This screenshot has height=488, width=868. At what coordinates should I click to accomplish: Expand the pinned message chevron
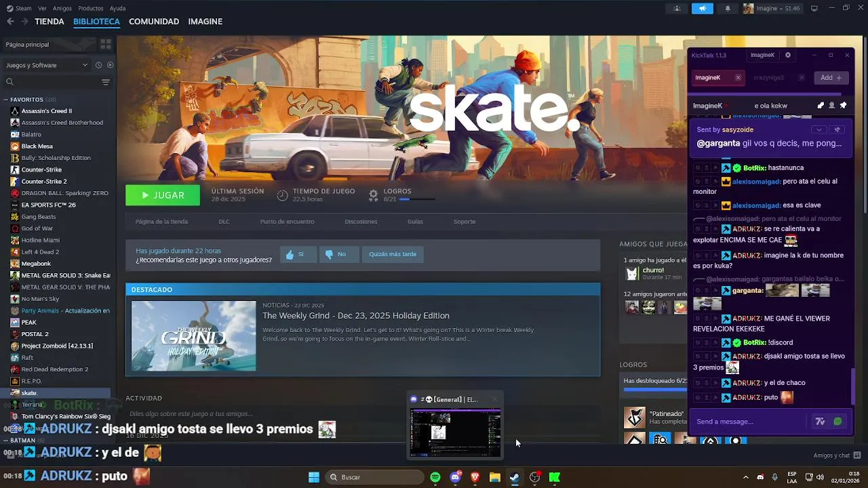coord(818,129)
